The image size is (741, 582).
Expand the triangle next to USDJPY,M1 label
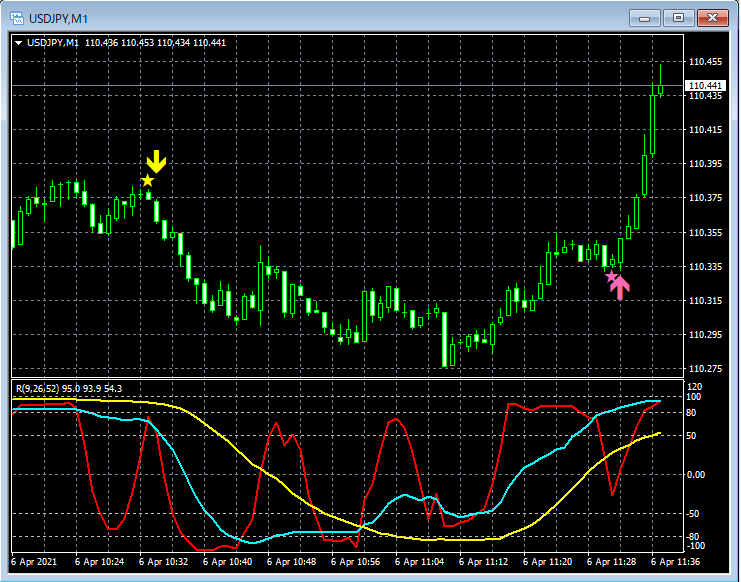[x=19, y=43]
